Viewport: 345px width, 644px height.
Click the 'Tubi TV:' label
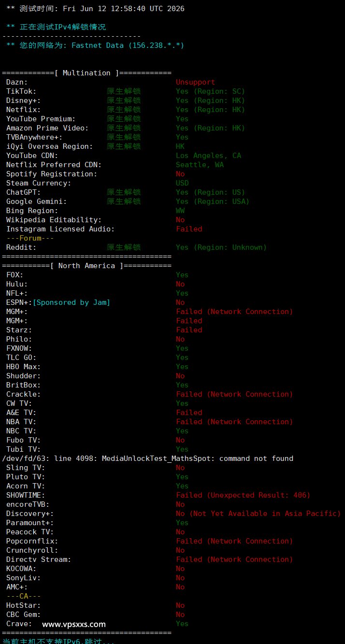click(x=23, y=449)
